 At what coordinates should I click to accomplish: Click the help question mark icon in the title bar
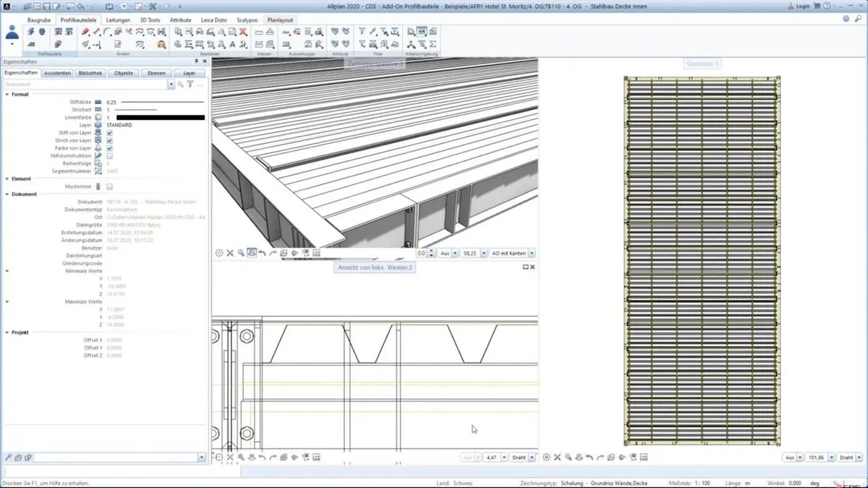(826, 6)
